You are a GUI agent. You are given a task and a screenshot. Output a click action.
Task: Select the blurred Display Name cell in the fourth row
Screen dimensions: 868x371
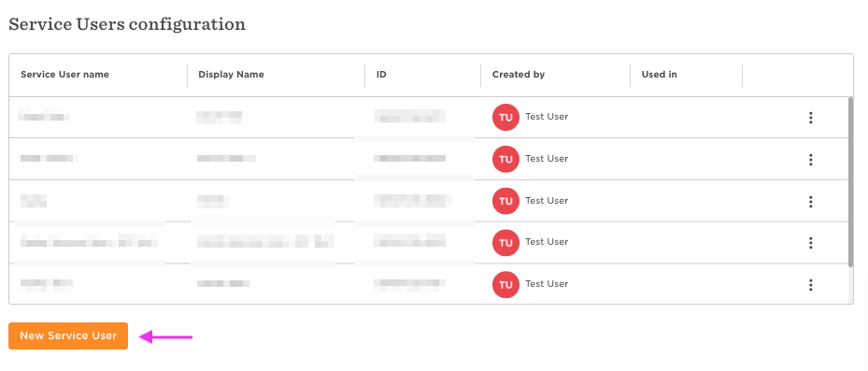tap(265, 241)
